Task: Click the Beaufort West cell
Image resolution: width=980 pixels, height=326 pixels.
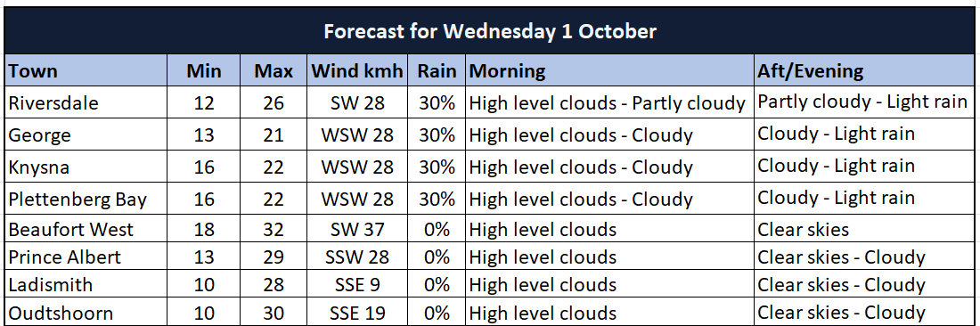Action: click(86, 229)
